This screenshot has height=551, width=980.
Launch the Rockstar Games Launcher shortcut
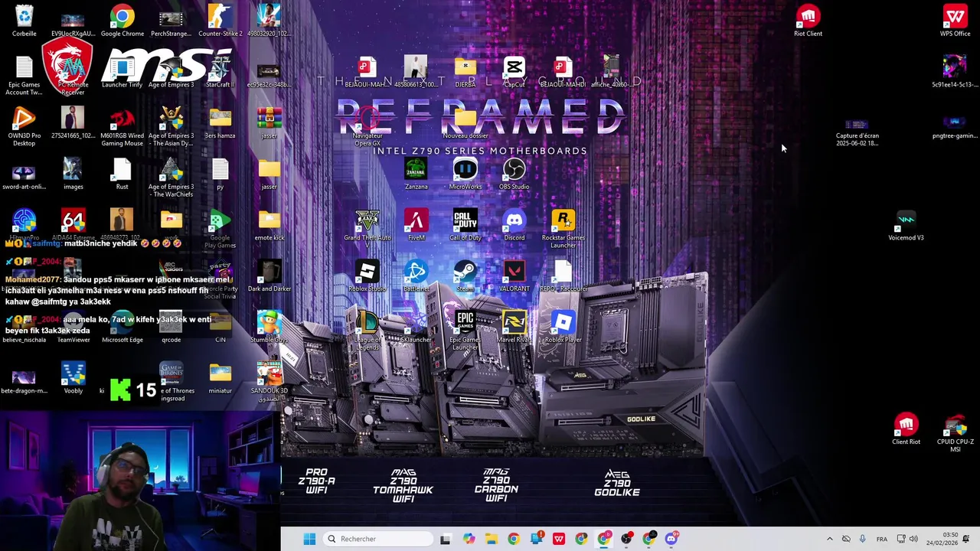pos(563,229)
